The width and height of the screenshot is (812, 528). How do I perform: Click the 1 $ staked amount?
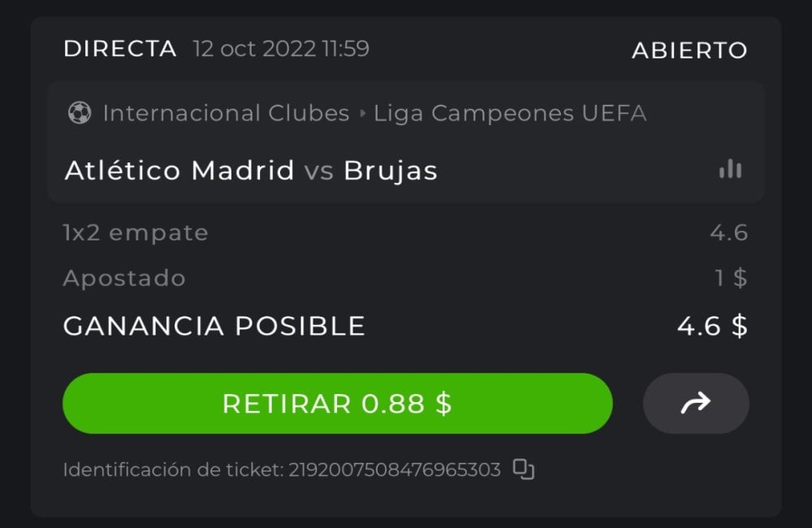coord(731,279)
